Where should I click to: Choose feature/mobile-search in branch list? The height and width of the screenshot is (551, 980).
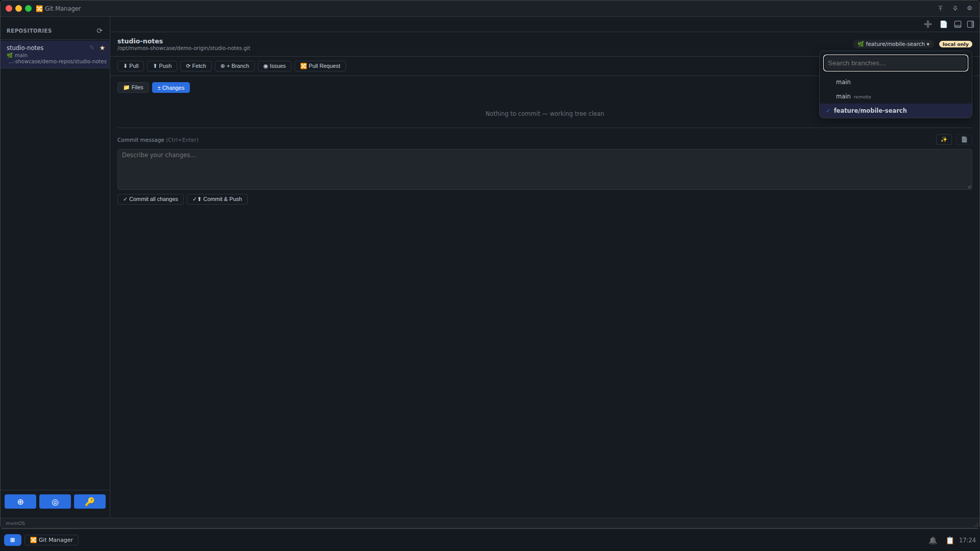coord(896,111)
